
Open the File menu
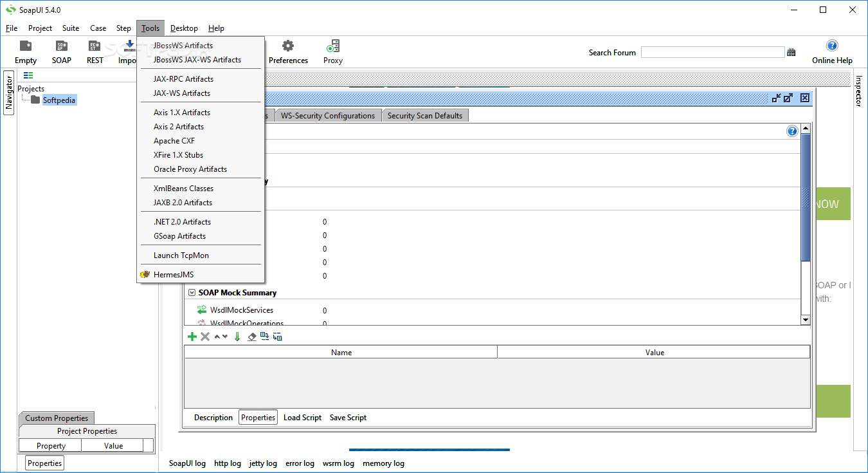click(12, 28)
